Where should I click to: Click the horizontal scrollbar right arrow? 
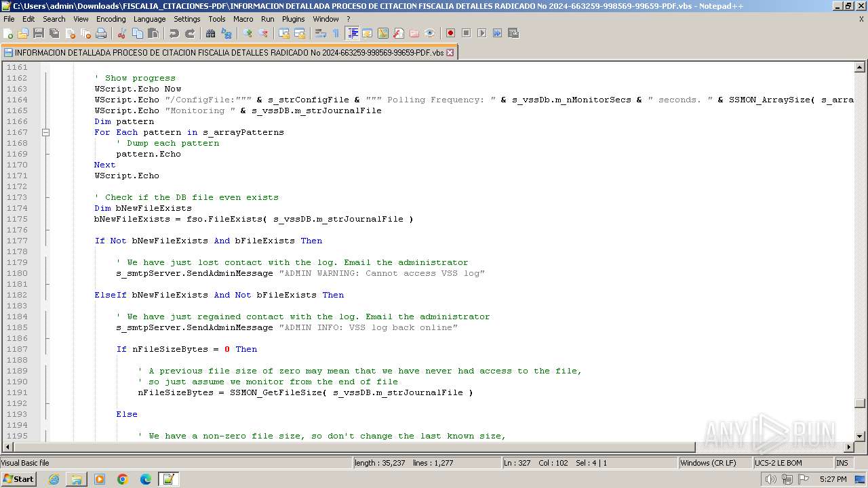[x=848, y=447]
